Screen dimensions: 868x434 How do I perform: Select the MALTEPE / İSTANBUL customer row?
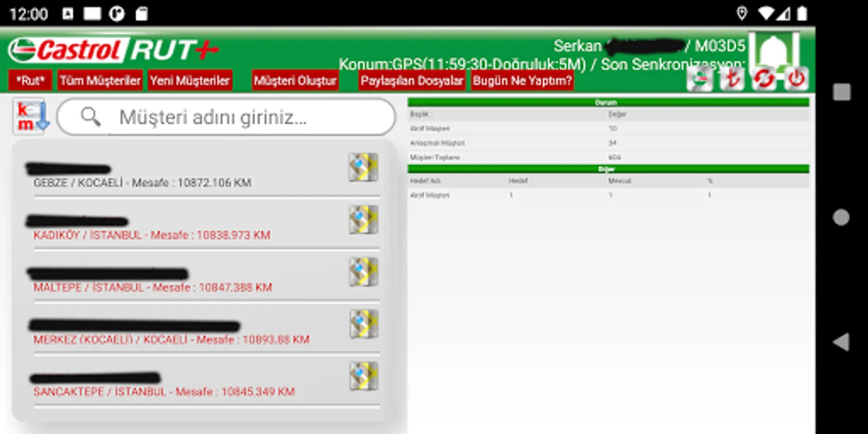[x=207, y=277]
